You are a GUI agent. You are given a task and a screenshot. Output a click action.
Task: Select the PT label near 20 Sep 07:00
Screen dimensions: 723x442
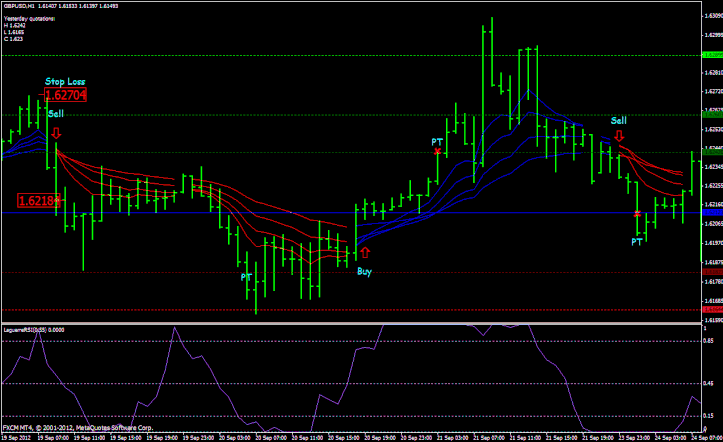coord(246,277)
